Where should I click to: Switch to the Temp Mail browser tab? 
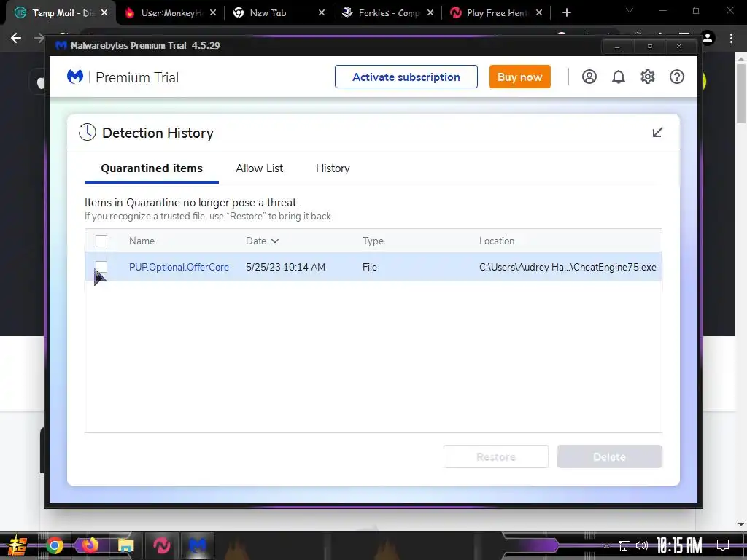click(60, 13)
